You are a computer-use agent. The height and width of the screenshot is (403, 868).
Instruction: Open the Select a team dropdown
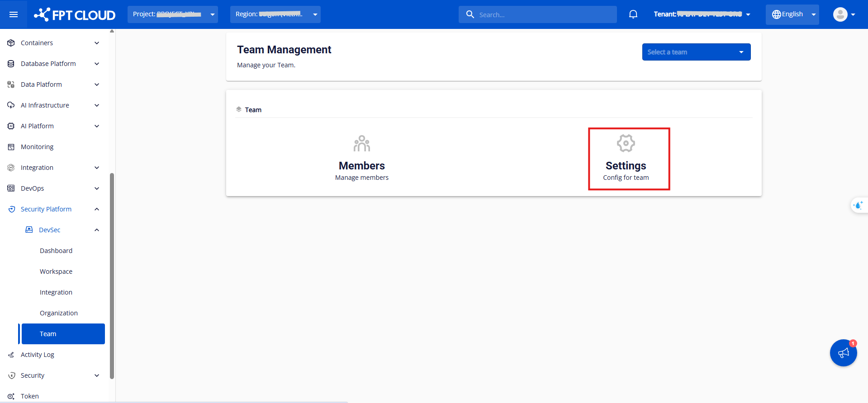(696, 52)
